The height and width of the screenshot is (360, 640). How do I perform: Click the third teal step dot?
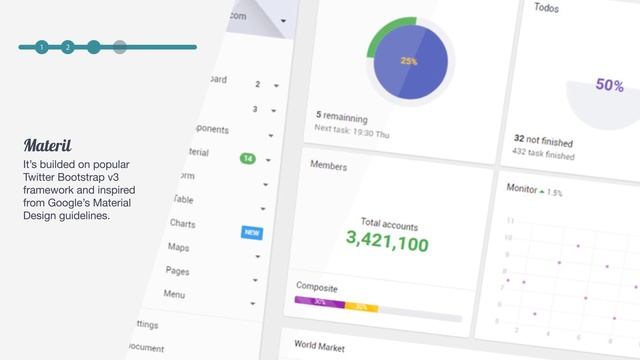94,47
